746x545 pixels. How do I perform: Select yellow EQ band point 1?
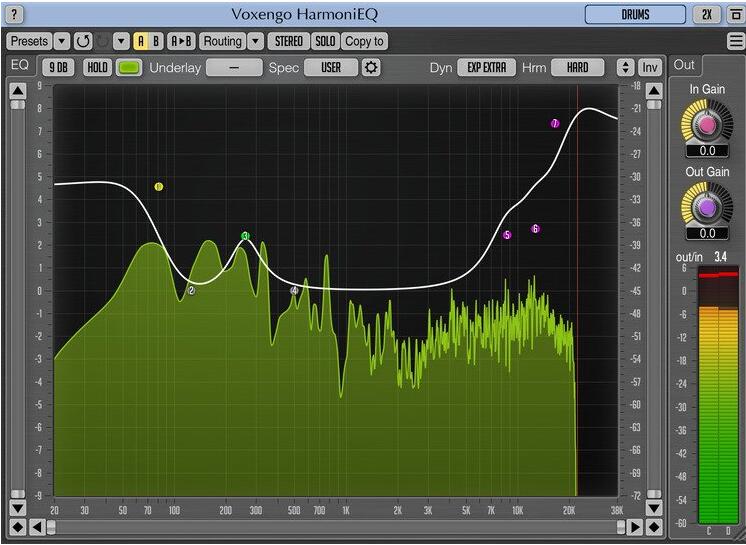pyautogui.click(x=159, y=187)
